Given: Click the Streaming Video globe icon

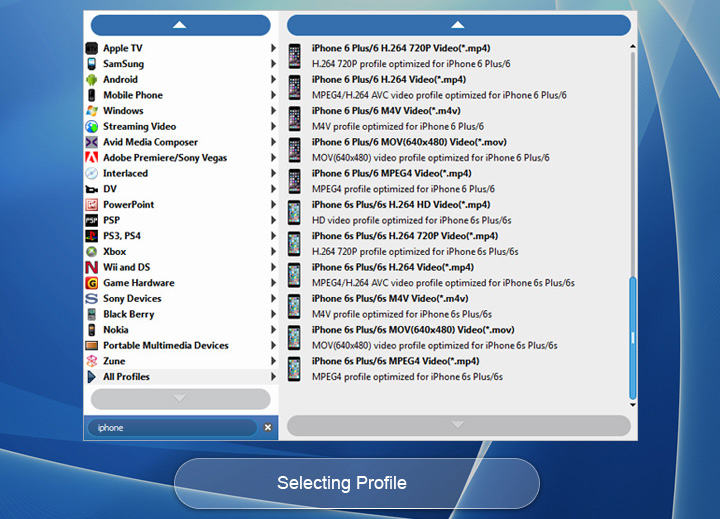Looking at the screenshot, I should (x=92, y=126).
